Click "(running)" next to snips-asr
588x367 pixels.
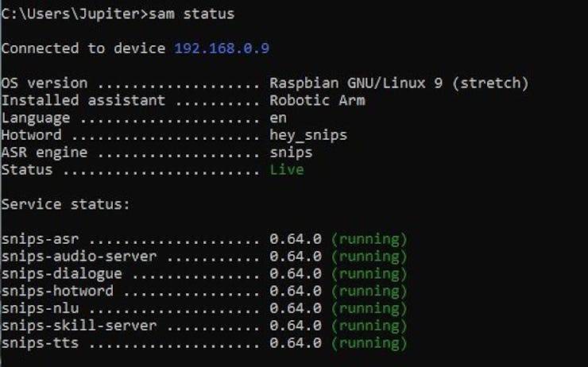[x=369, y=239]
